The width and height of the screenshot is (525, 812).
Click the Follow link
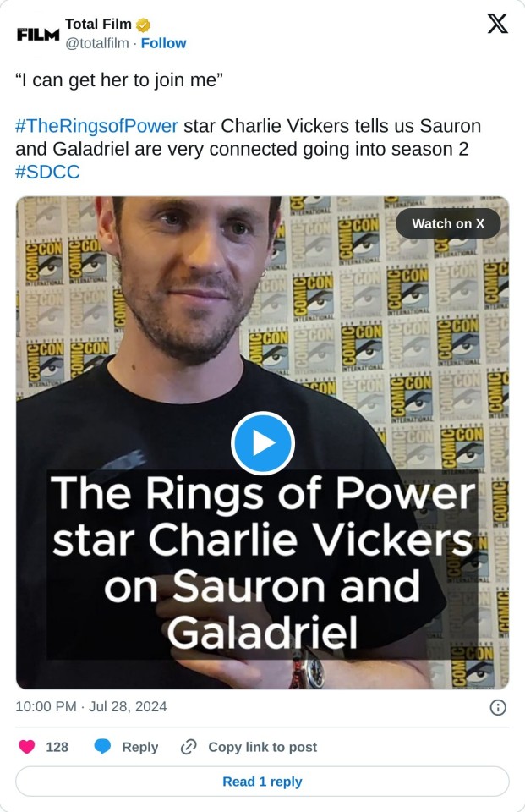(163, 43)
